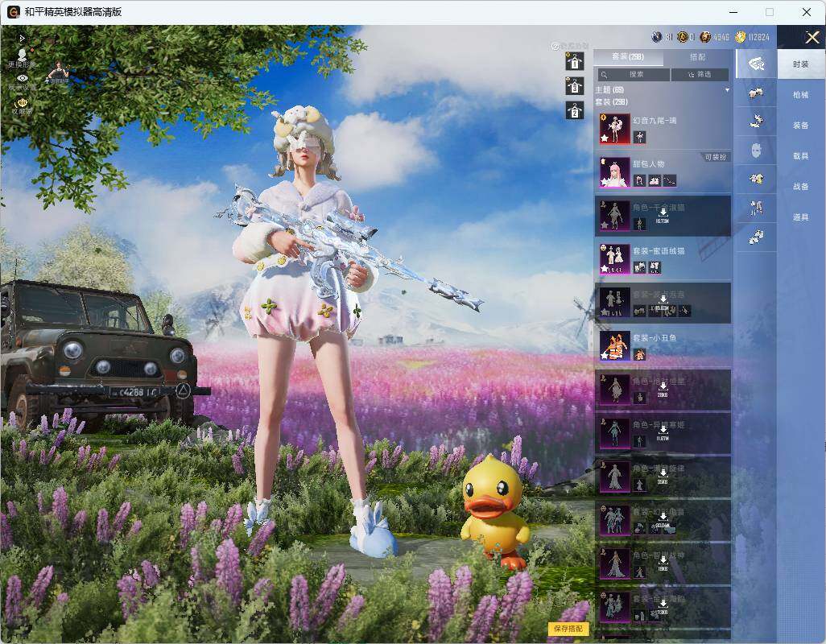Close the wardrobe with the X icon
826x644 pixels.
(812, 37)
